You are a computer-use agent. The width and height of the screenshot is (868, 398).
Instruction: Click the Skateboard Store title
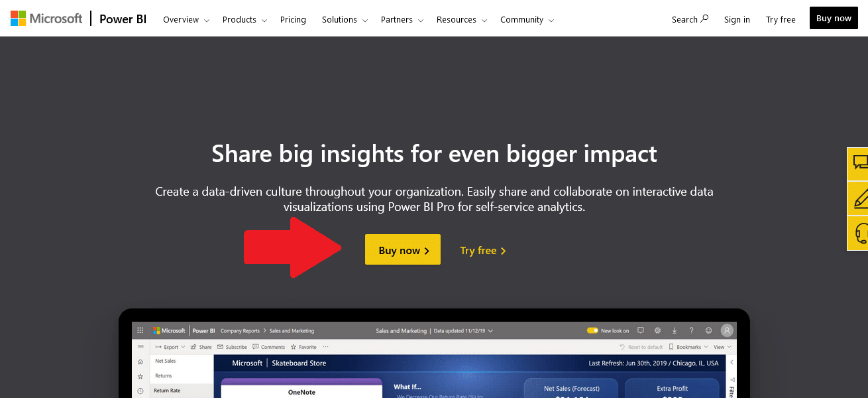coord(299,363)
